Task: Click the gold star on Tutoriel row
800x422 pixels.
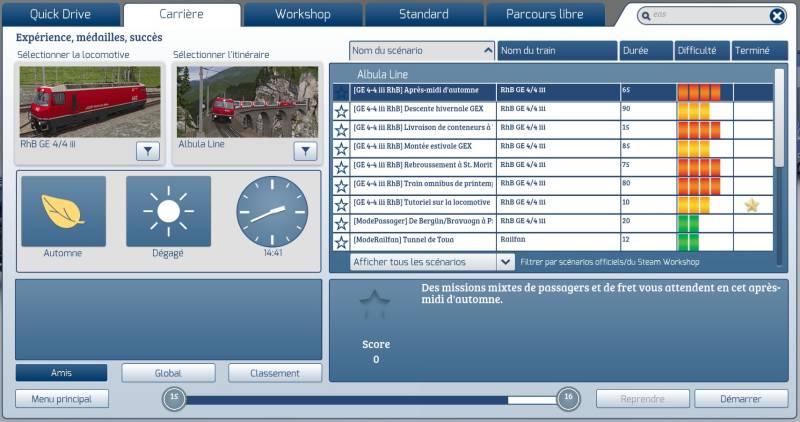Action: pos(751,206)
